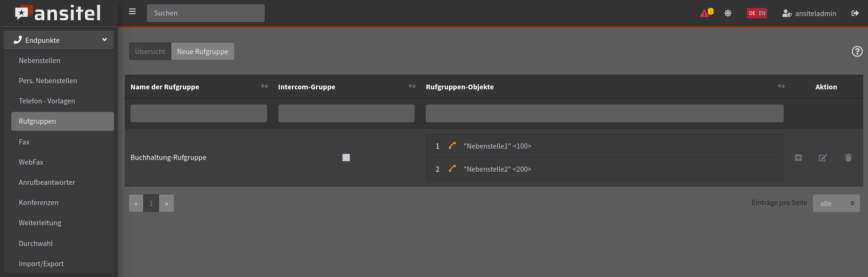
Task: Edit the Buchhaltung-Rufgruppe ring group
Action: 823,158
